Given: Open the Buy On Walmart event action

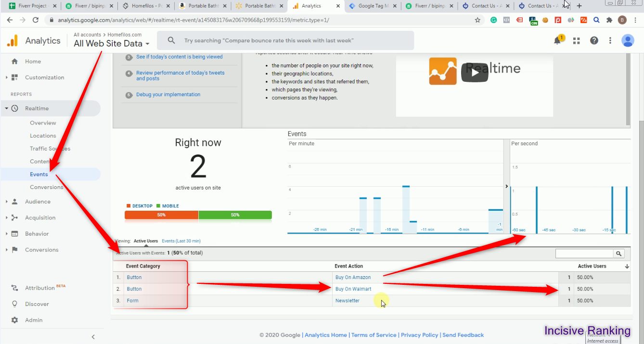Looking at the screenshot, I should (x=353, y=289).
